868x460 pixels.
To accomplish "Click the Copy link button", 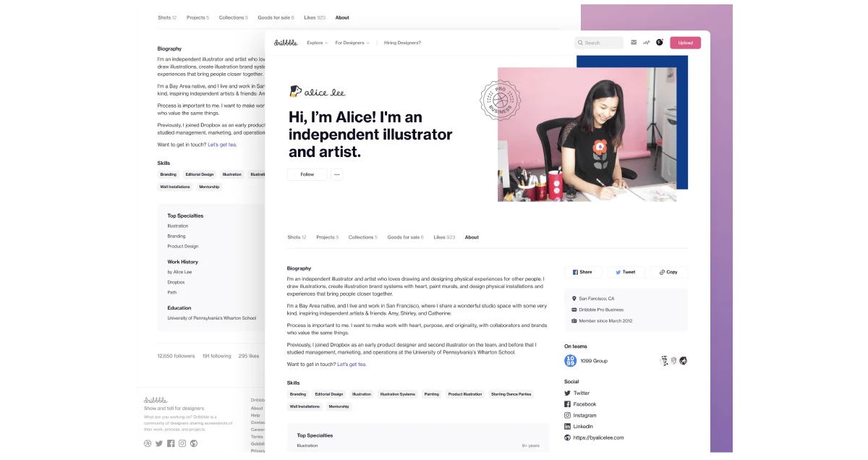I will click(669, 272).
